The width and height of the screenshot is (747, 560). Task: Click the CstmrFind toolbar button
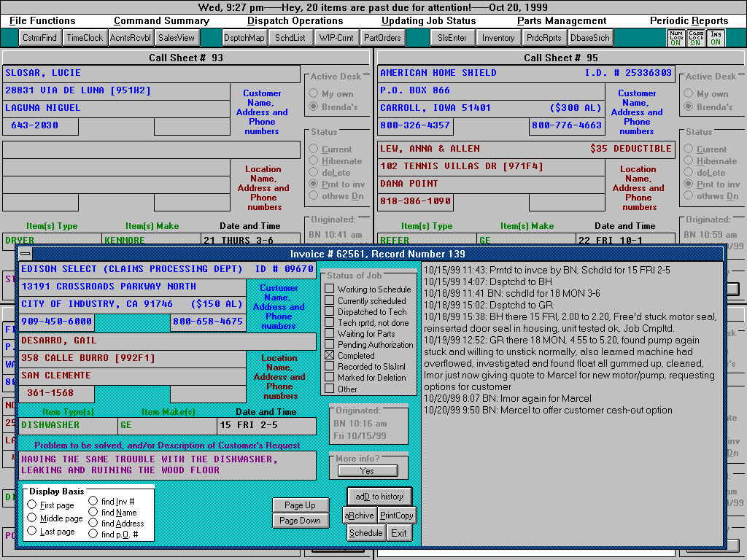point(39,38)
